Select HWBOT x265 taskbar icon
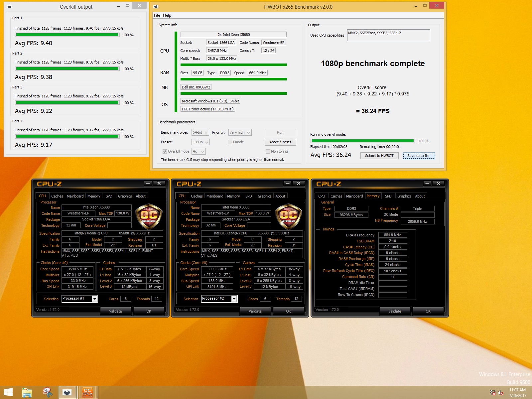 pyautogui.click(x=67, y=392)
